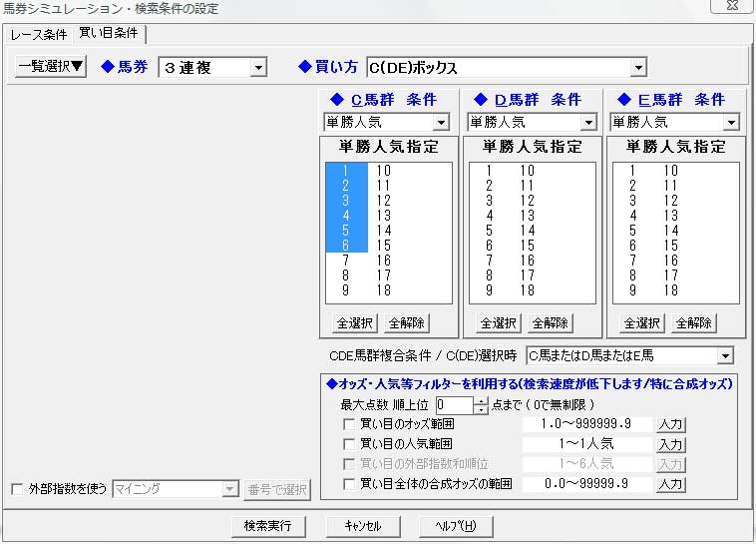Expand the 馬券 type dropdown showing 3連複
Viewport: 756px width, 544px height.
click(x=258, y=68)
